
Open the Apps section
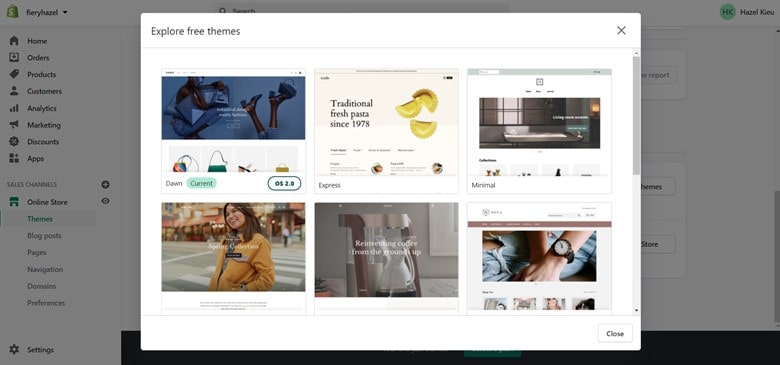tap(35, 159)
